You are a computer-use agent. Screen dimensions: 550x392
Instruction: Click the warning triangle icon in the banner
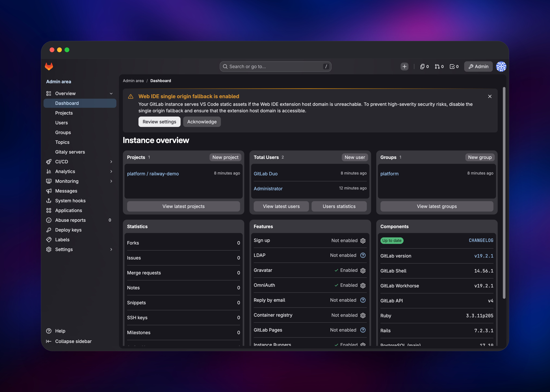[131, 97]
